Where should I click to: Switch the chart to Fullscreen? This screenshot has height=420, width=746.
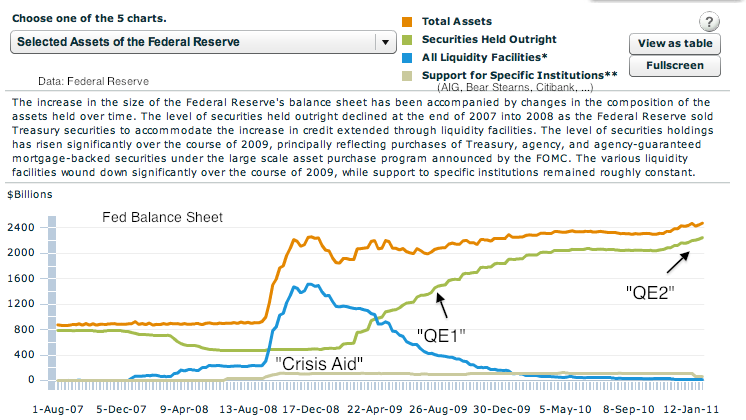click(675, 66)
